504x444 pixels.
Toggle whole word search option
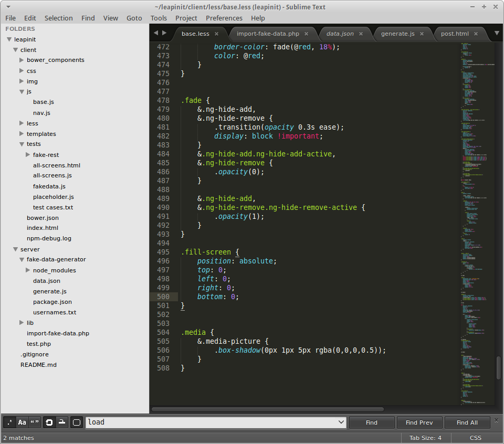tap(35, 422)
